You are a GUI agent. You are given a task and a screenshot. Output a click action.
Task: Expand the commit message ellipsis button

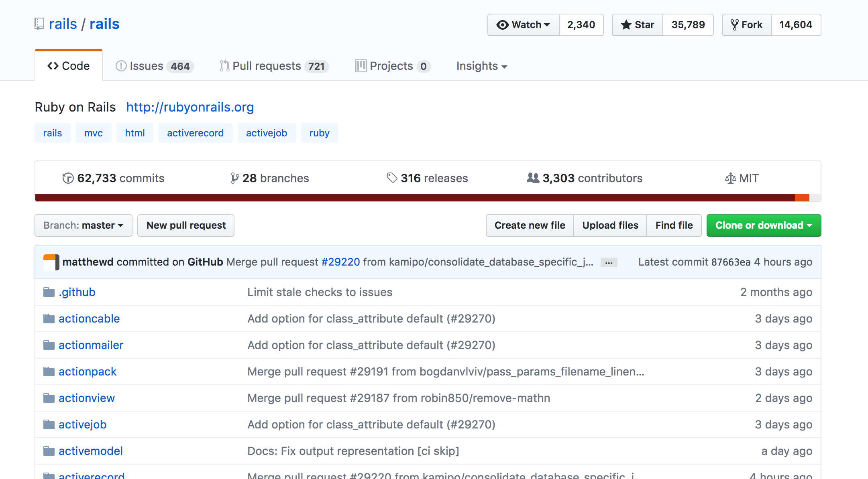coord(609,263)
